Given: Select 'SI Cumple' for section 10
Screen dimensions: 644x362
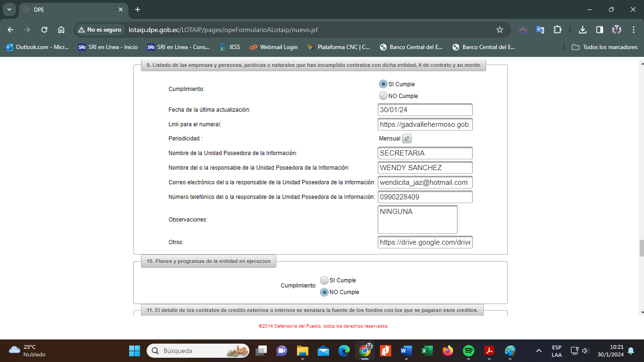Looking at the screenshot, I should coord(324,280).
